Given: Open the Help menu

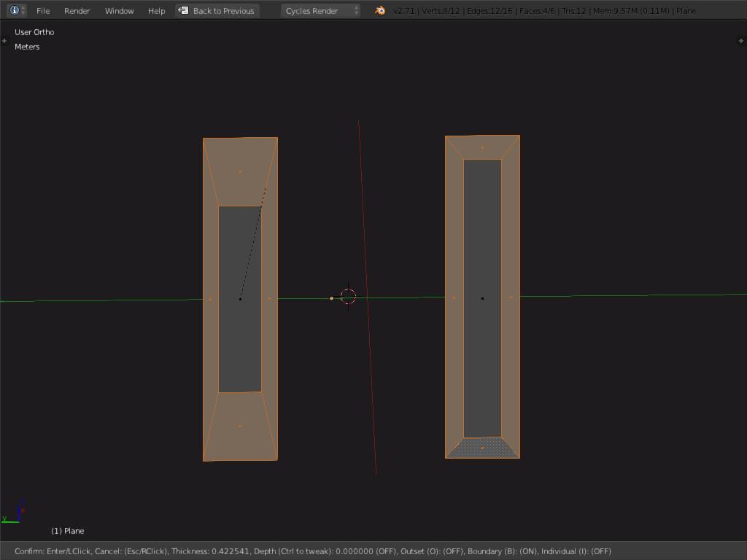Looking at the screenshot, I should [156, 11].
